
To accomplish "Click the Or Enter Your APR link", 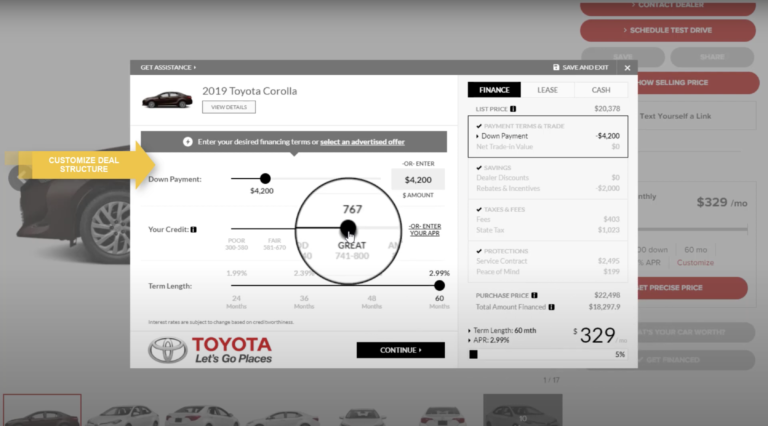I will [x=425, y=230].
